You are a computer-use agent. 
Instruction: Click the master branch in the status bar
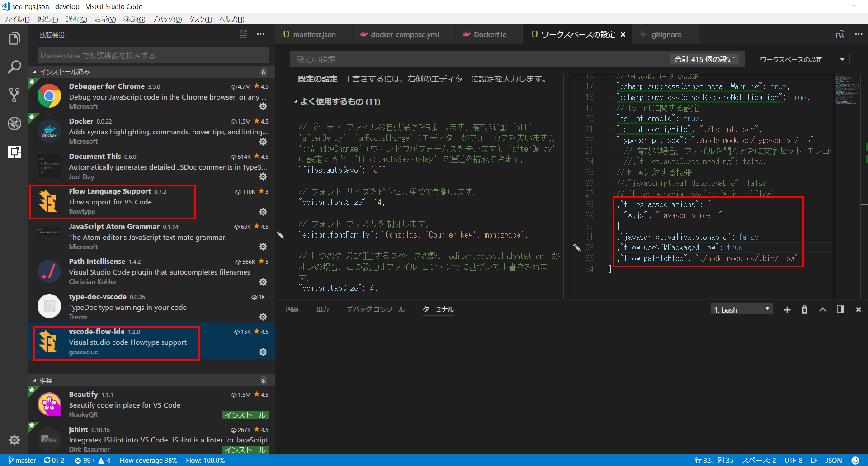(x=22, y=461)
